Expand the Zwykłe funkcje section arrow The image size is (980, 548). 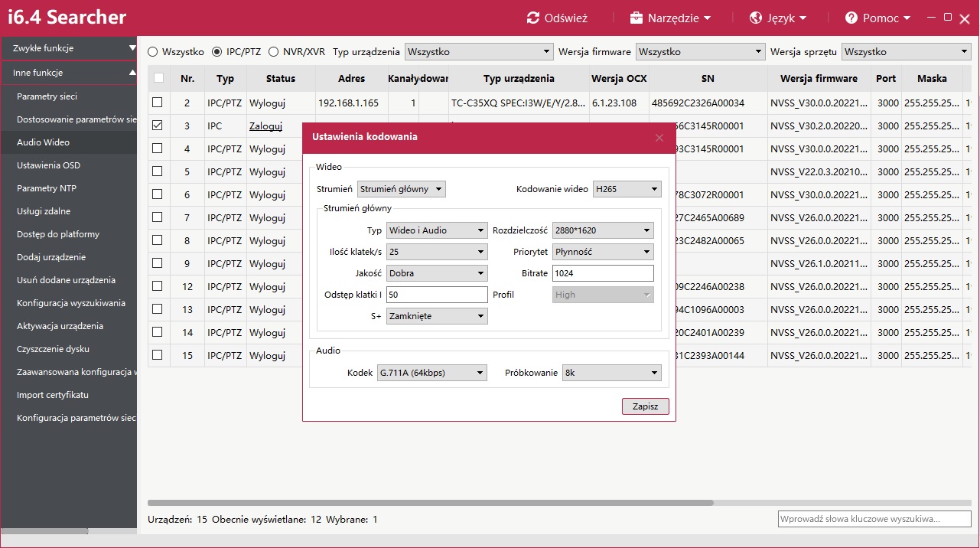tap(132, 48)
